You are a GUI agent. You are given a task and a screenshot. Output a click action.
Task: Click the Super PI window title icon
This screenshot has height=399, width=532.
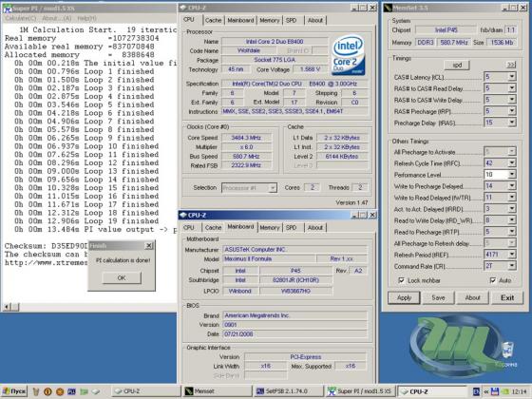click(x=7, y=8)
